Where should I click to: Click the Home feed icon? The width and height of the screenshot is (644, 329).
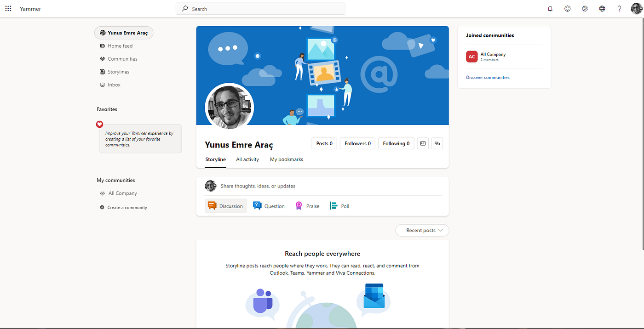103,46
